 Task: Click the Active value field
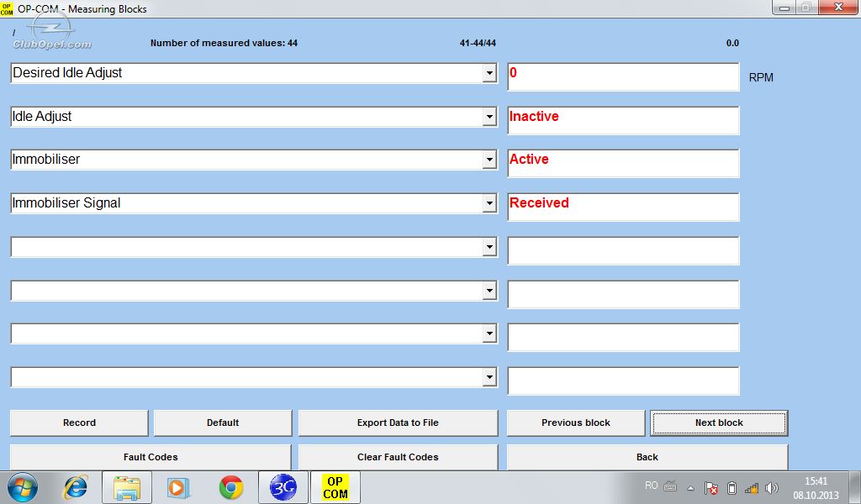click(x=623, y=164)
